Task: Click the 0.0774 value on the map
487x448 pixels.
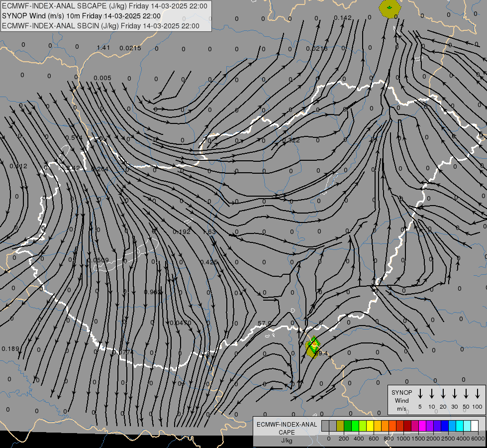Action: (x=123, y=352)
